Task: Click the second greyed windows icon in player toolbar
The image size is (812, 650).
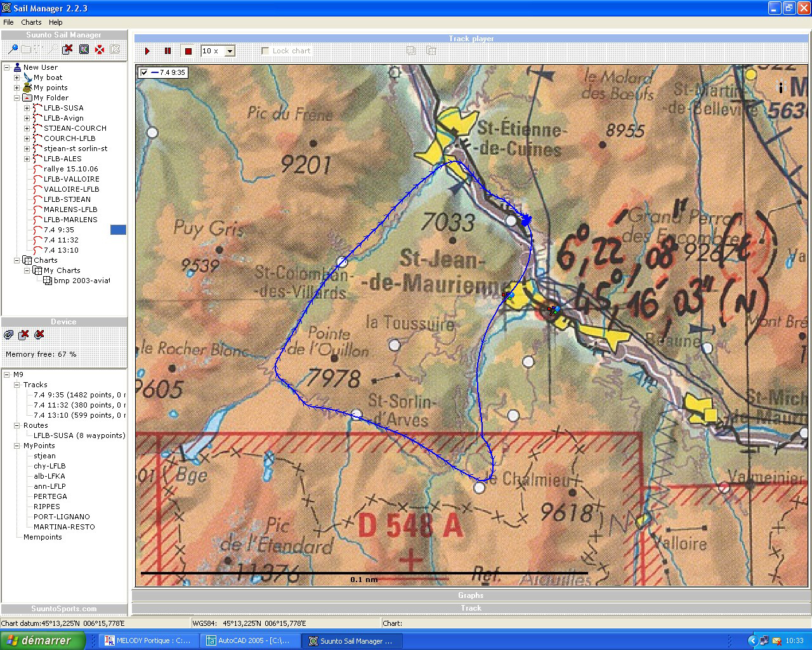Action: 431,51
